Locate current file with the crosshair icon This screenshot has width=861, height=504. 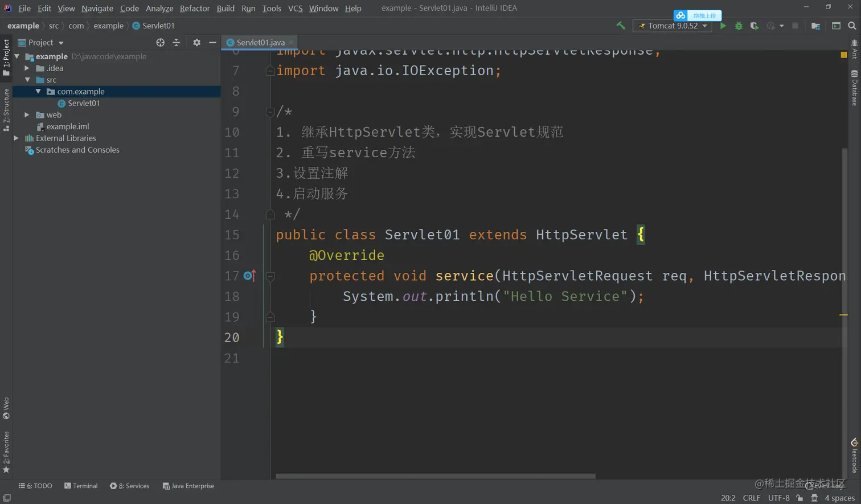[161, 43]
